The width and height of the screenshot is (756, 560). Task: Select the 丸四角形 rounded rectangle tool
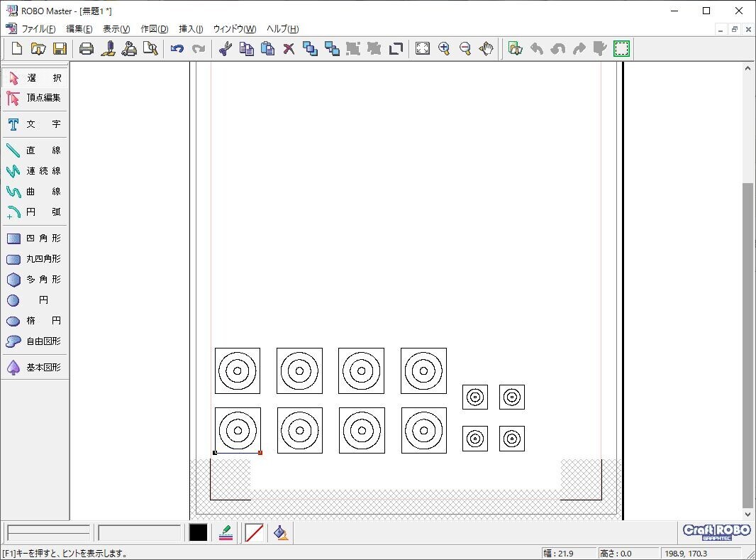click(x=35, y=258)
